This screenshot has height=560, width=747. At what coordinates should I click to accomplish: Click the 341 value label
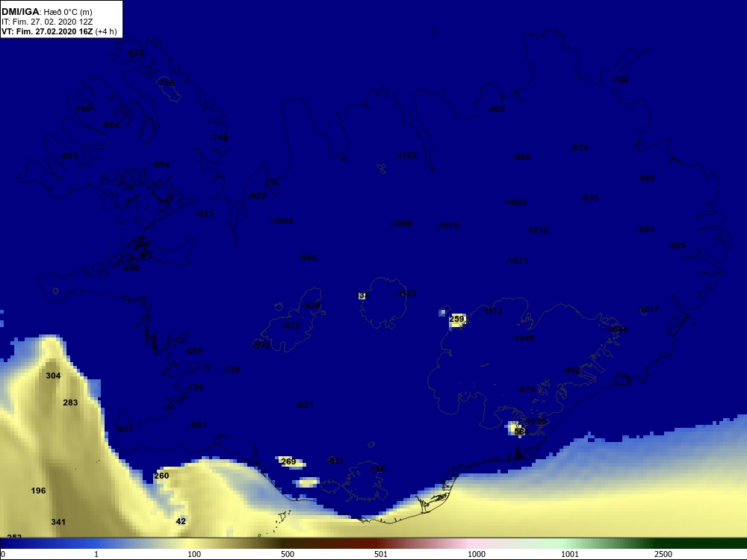click(x=58, y=522)
